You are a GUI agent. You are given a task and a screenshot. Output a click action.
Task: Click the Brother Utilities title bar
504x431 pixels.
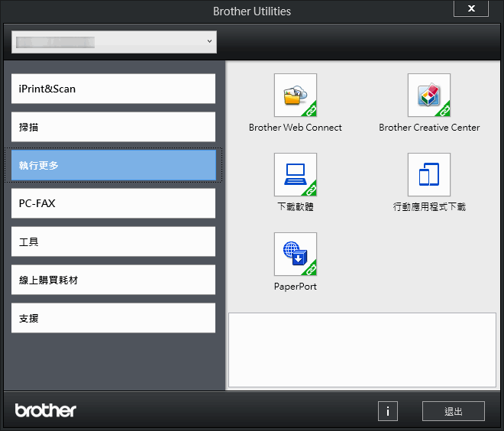click(x=252, y=11)
